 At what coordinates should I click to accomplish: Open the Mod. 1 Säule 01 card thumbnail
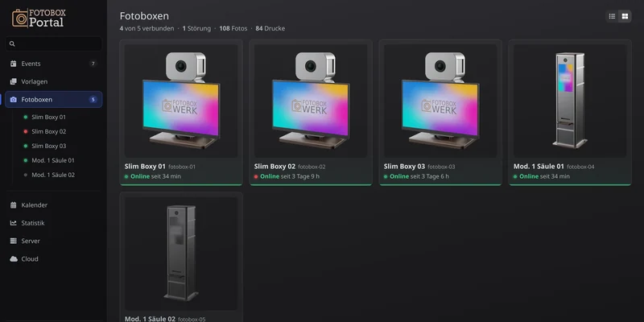click(570, 101)
